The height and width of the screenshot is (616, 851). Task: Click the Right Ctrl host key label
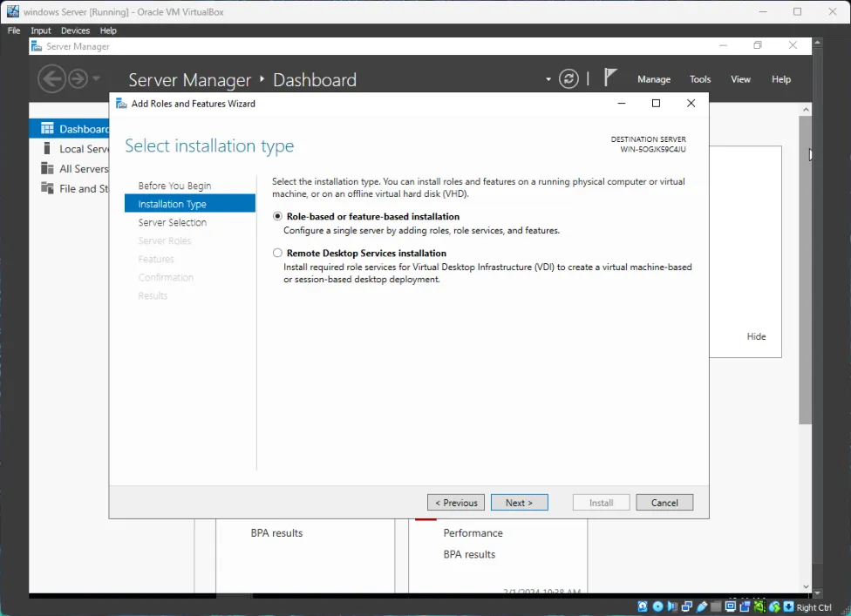point(814,607)
